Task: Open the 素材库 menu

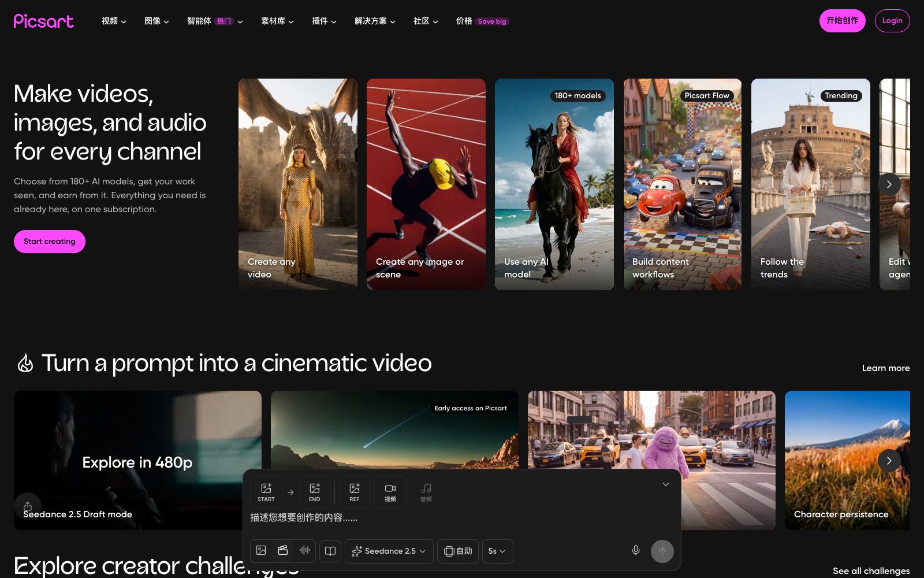Action: click(277, 21)
